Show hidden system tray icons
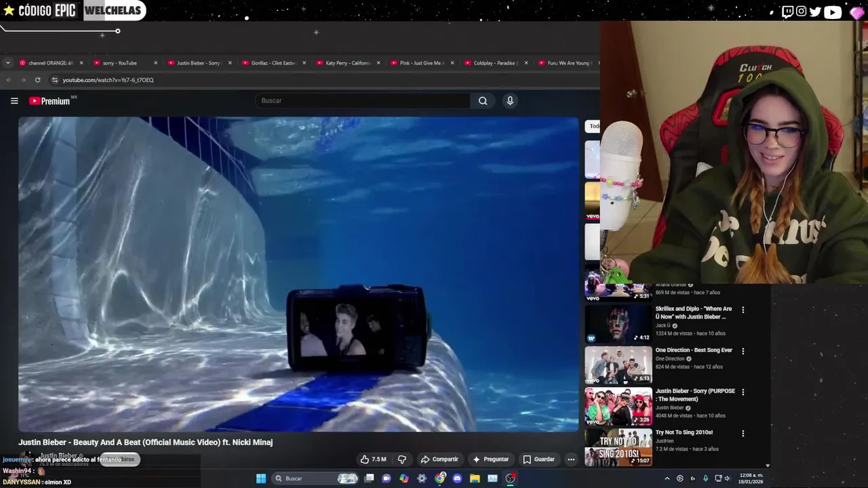Image resolution: width=868 pixels, height=488 pixels. 667,479
